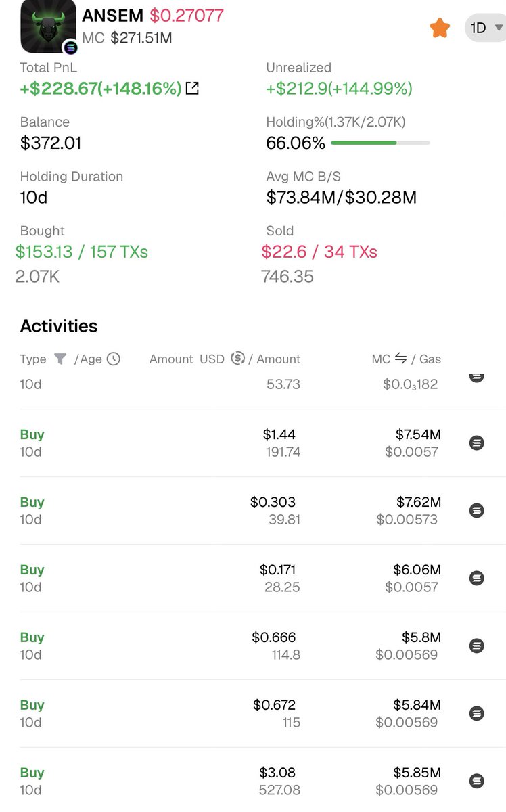506x812 pixels.
Task: Open Total PnL share link icon
Action: coord(192,88)
